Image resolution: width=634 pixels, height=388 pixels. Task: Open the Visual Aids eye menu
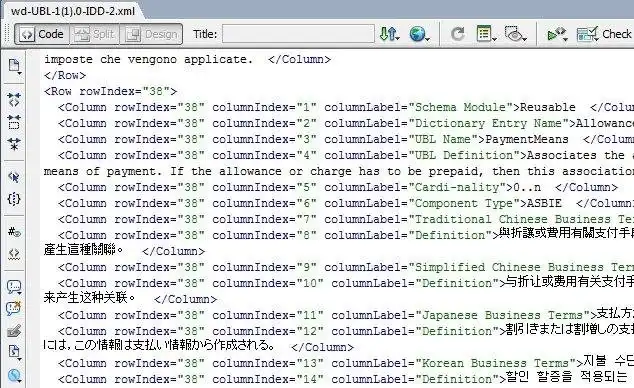(516, 34)
